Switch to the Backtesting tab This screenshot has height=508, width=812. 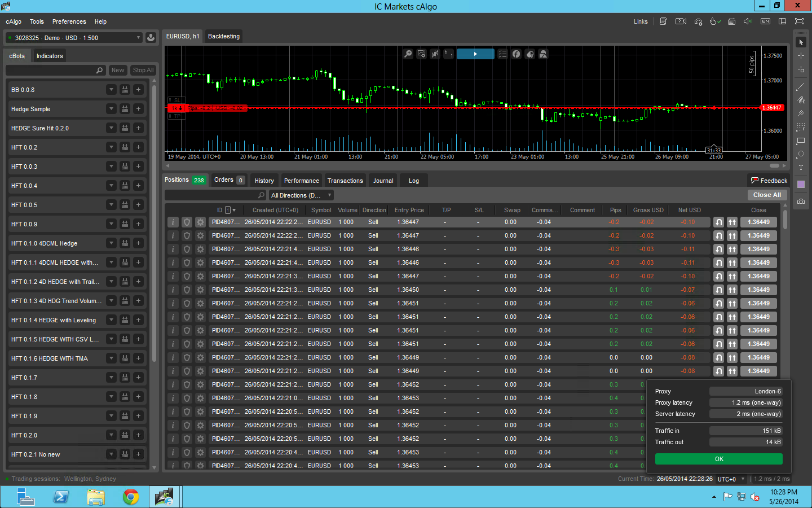(224, 36)
